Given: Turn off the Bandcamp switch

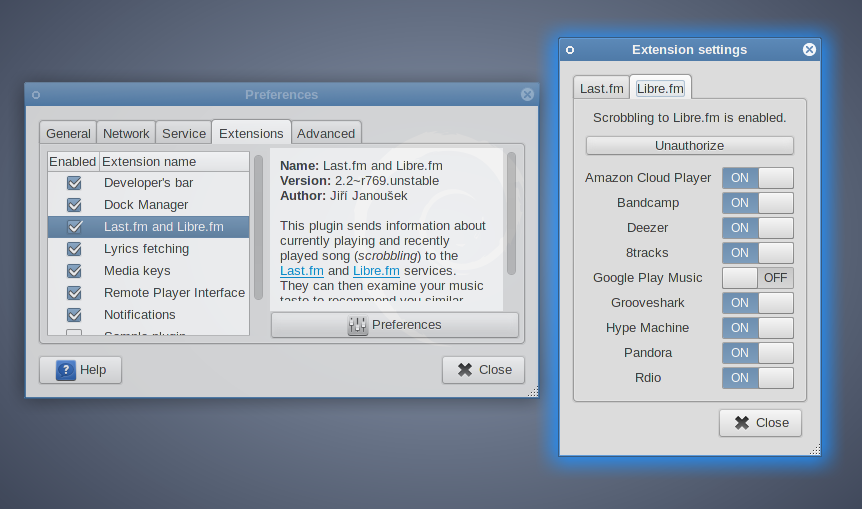Looking at the screenshot, I should click(758, 203).
